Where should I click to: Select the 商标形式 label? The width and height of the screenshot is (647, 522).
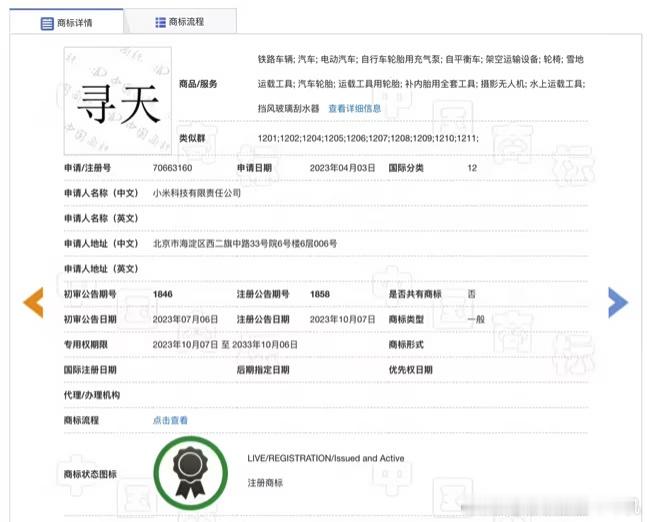[406, 345]
